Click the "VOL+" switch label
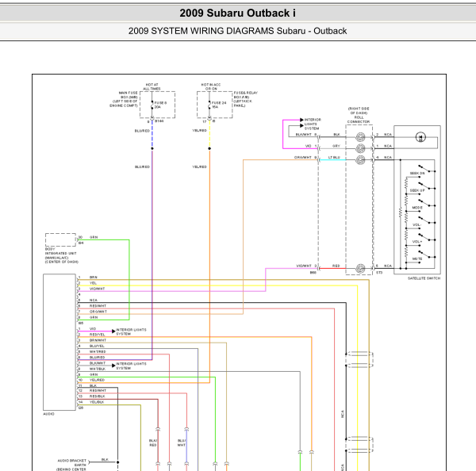 (417, 242)
